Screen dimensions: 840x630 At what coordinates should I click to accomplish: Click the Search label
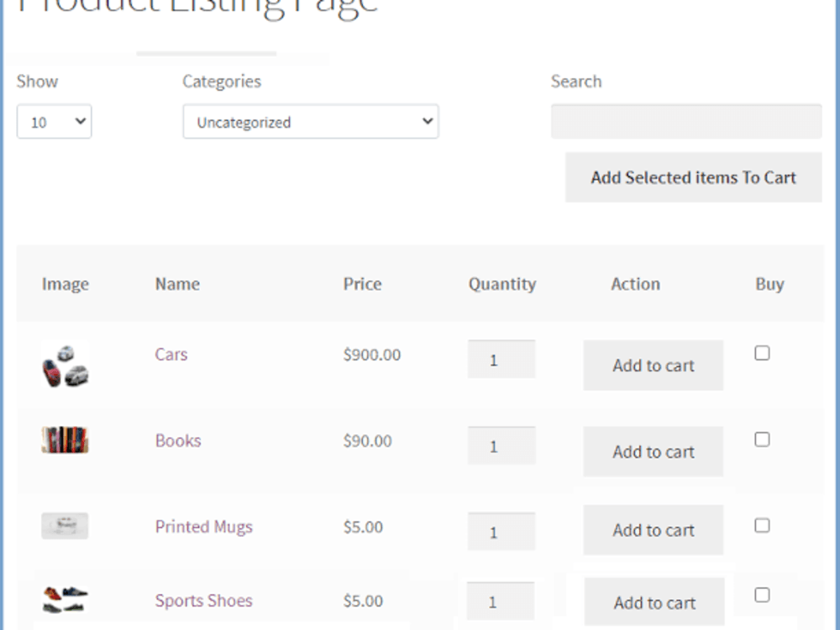point(576,81)
